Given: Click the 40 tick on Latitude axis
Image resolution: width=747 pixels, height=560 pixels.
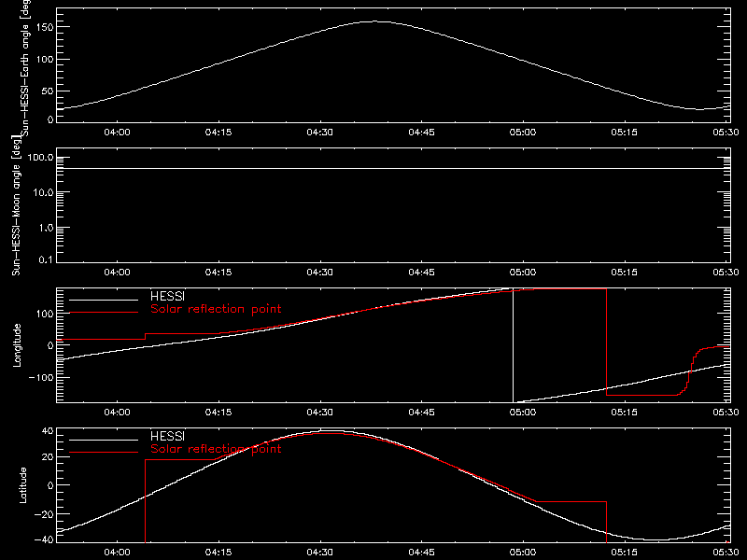Looking at the screenshot, I should (x=48, y=431).
